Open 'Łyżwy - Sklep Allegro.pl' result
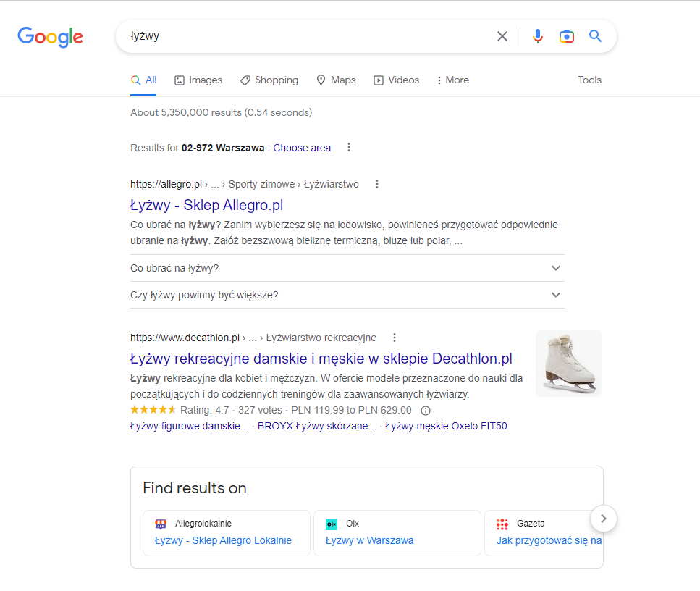The height and width of the screenshot is (591, 700). [207, 205]
